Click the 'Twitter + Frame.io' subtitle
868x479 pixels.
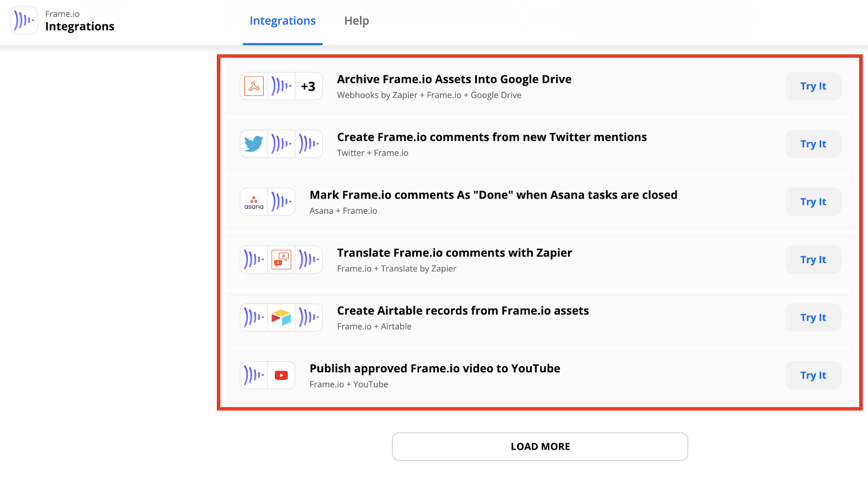point(373,153)
